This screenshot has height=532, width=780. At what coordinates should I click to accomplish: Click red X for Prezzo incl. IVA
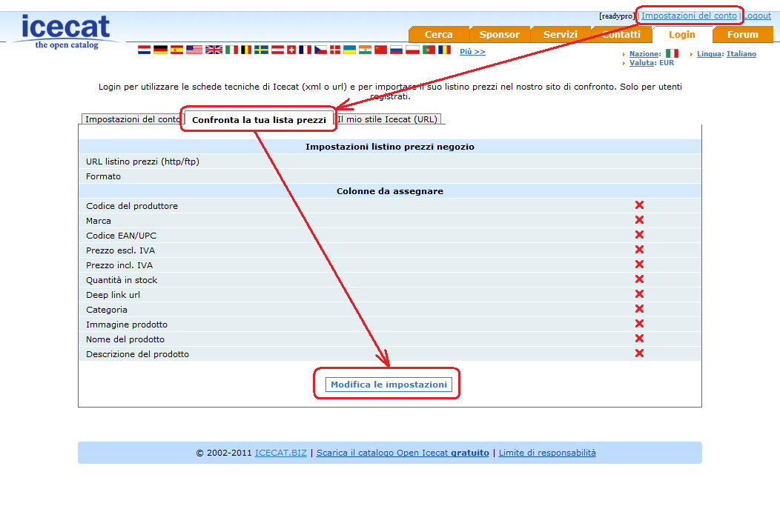tap(639, 264)
